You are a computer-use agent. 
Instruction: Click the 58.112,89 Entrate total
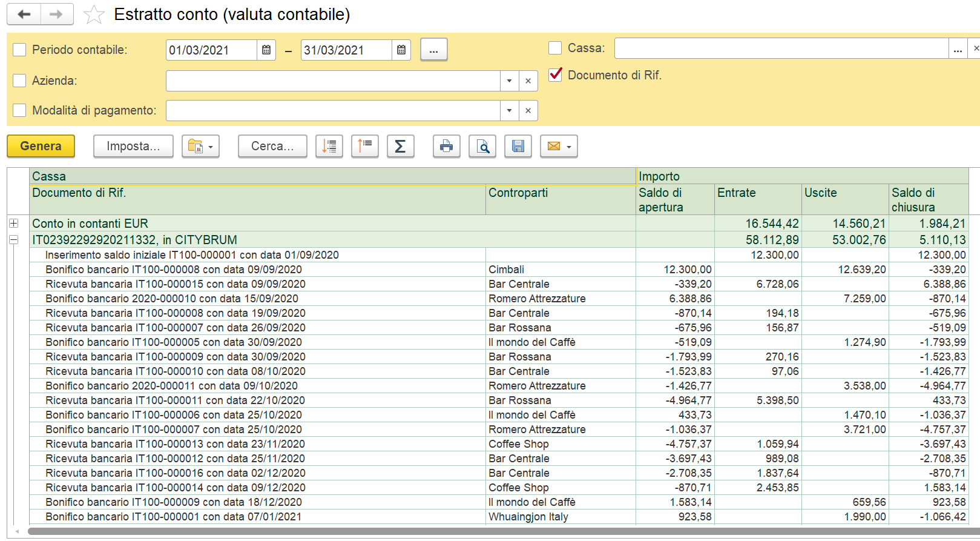[x=758, y=239]
